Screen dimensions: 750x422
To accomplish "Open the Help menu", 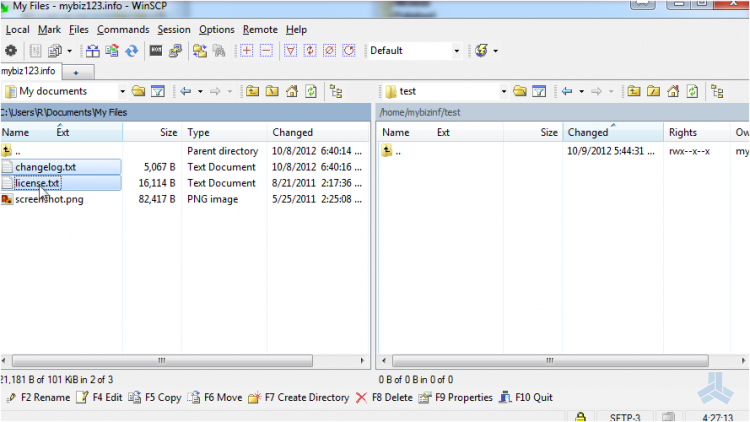I will [x=296, y=30].
